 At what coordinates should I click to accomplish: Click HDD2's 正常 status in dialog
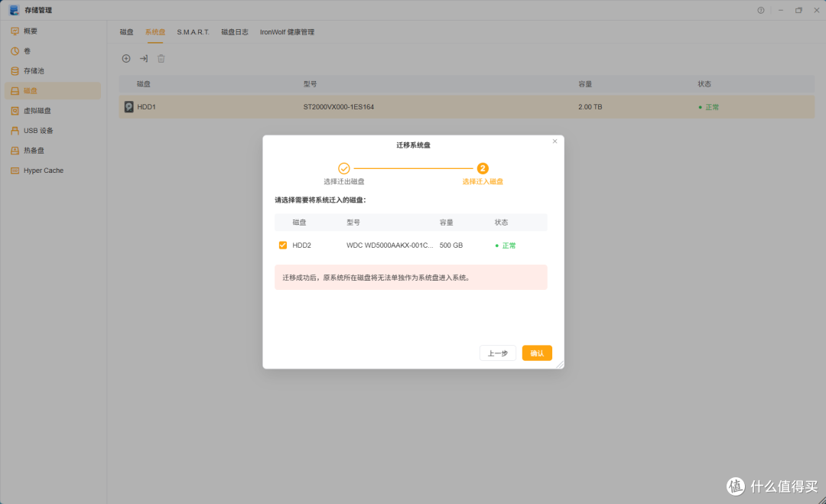point(506,246)
